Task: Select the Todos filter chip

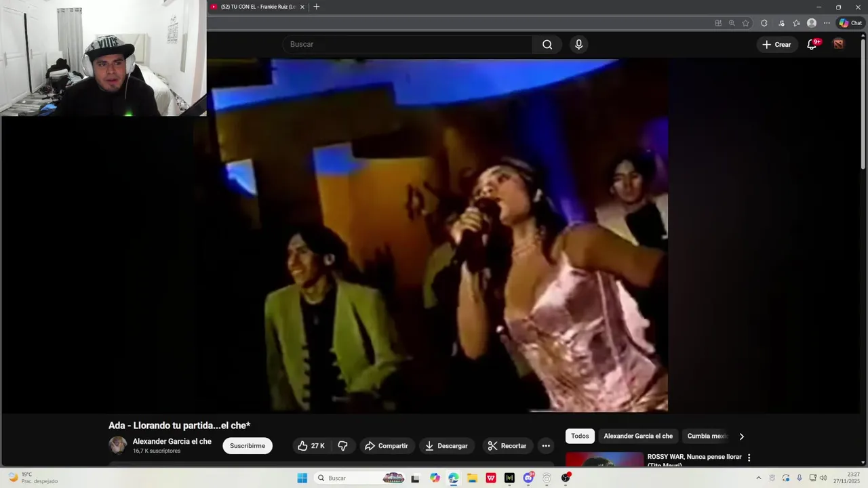Action: point(580,436)
